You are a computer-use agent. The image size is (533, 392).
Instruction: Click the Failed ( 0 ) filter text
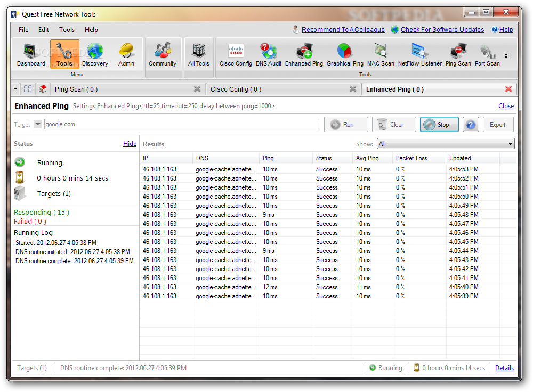point(30,222)
